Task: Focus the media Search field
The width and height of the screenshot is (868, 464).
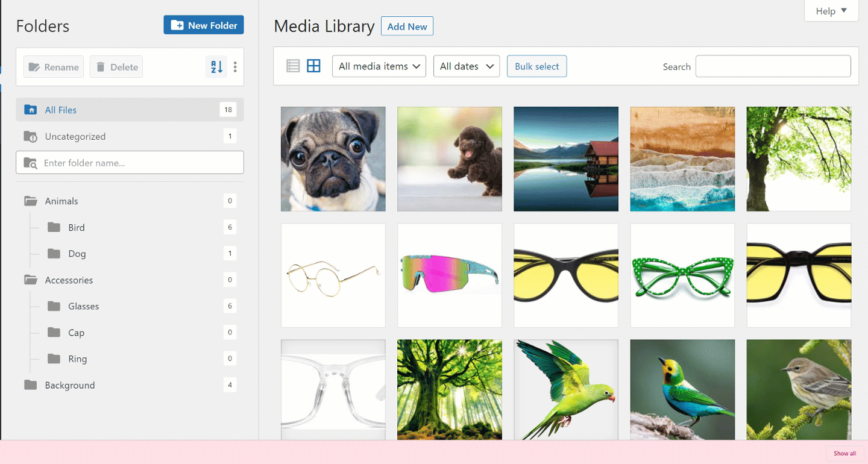Action: pos(773,66)
